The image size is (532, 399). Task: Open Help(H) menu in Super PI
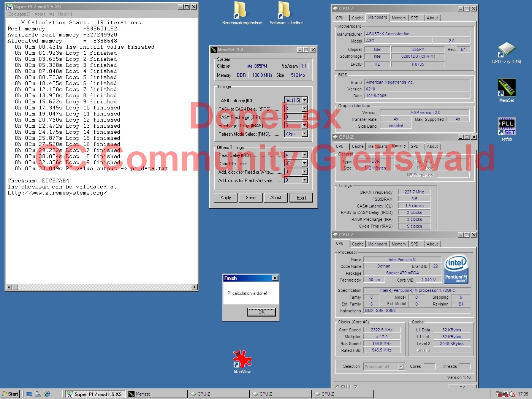point(65,14)
